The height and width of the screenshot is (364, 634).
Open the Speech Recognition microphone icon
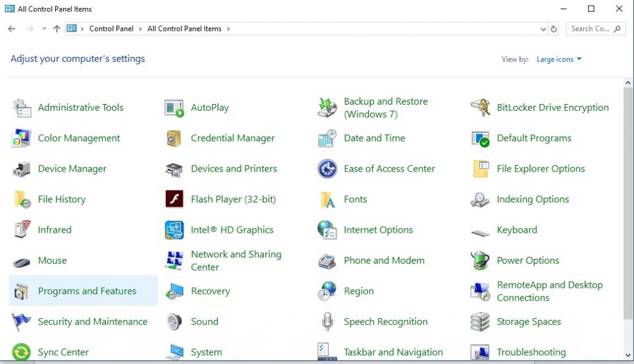328,321
